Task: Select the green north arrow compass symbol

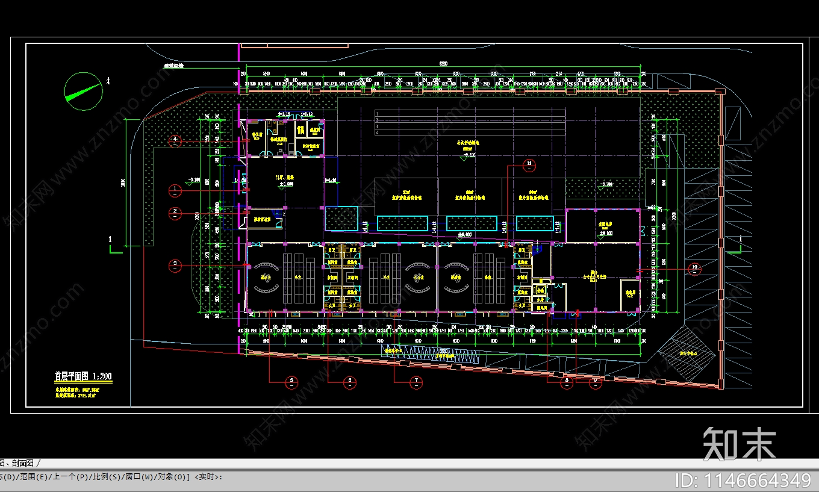Action: [x=83, y=91]
